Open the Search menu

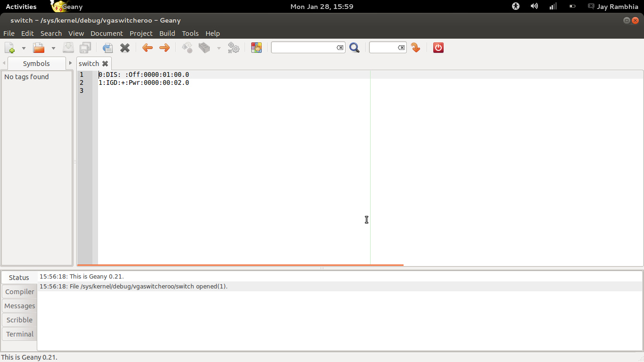click(x=51, y=33)
